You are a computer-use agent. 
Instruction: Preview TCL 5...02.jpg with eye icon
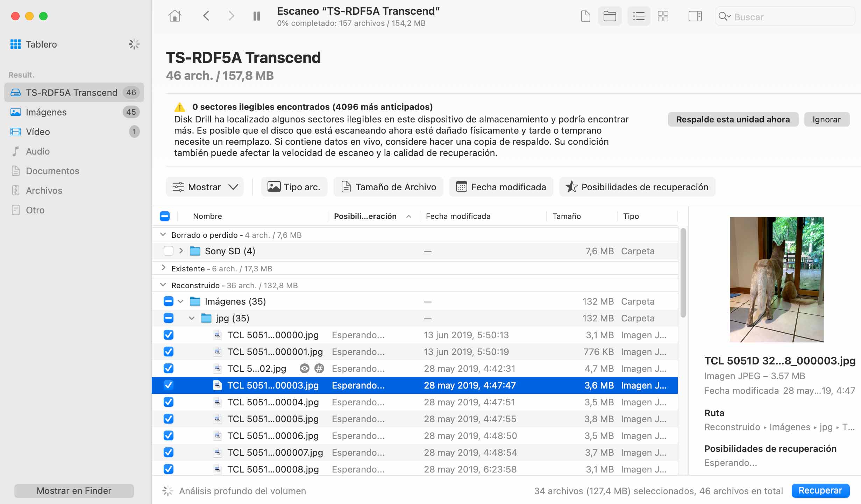305,368
